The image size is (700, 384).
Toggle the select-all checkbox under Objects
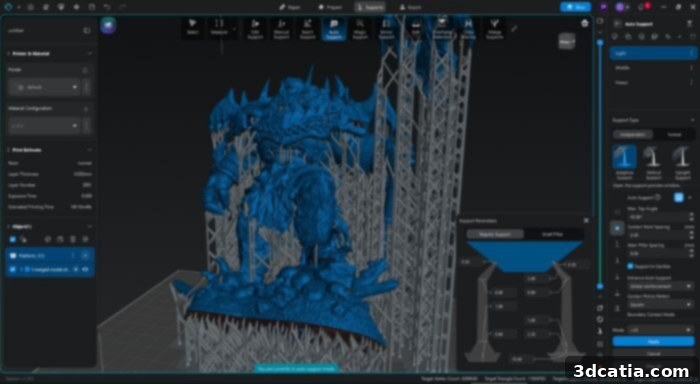[12, 240]
